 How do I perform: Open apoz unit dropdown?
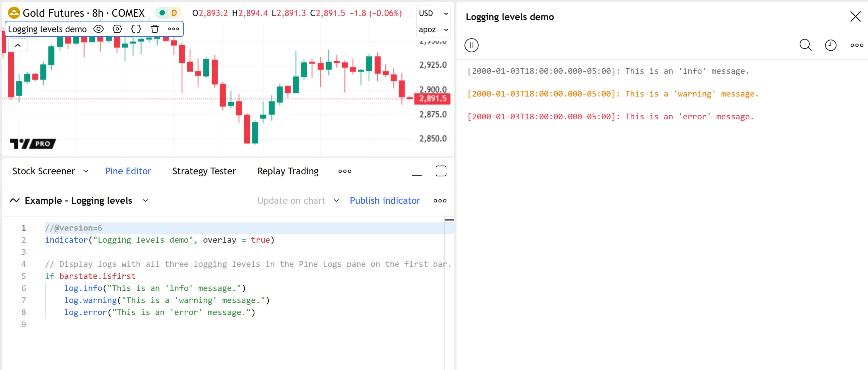(433, 29)
